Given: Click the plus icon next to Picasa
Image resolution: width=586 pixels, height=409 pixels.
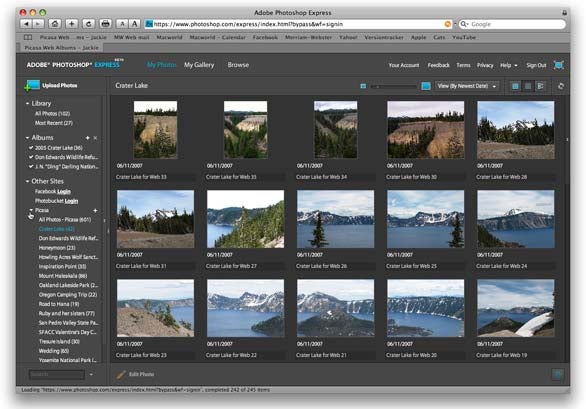Looking at the screenshot, I should pos(95,210).
